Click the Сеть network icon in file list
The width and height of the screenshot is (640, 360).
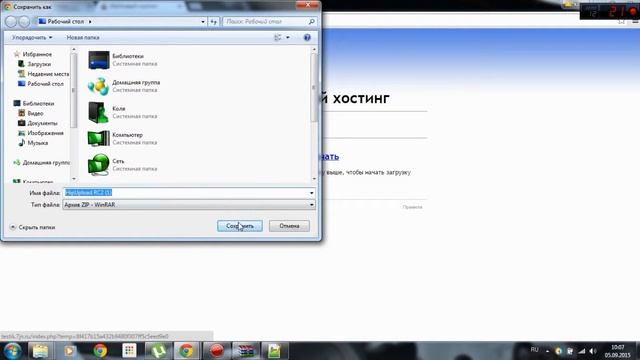[99, 164]
